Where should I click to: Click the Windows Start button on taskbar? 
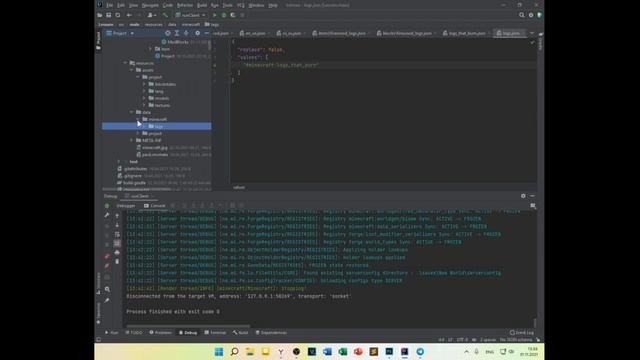[219, 351]
